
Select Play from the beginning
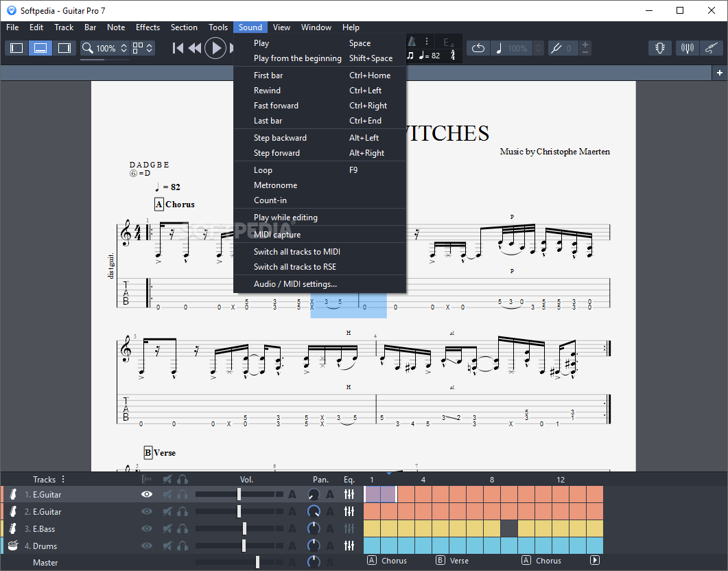[x=320, y=58]
